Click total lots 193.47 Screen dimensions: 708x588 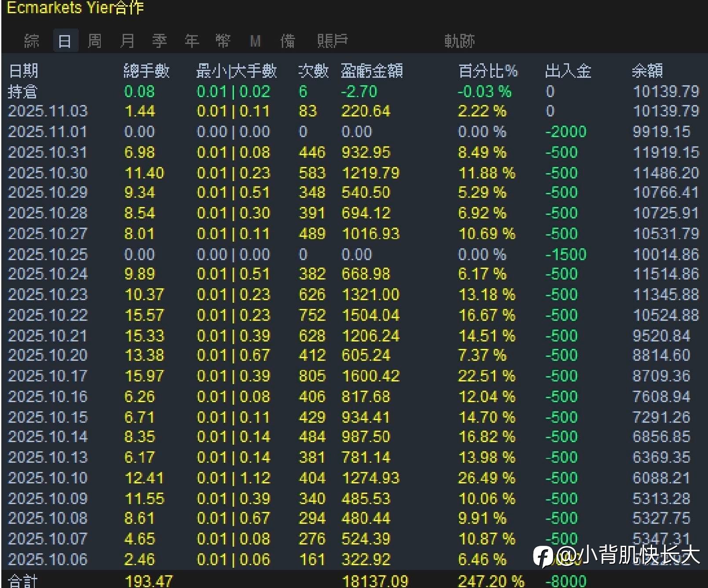[x=149, y=581]
